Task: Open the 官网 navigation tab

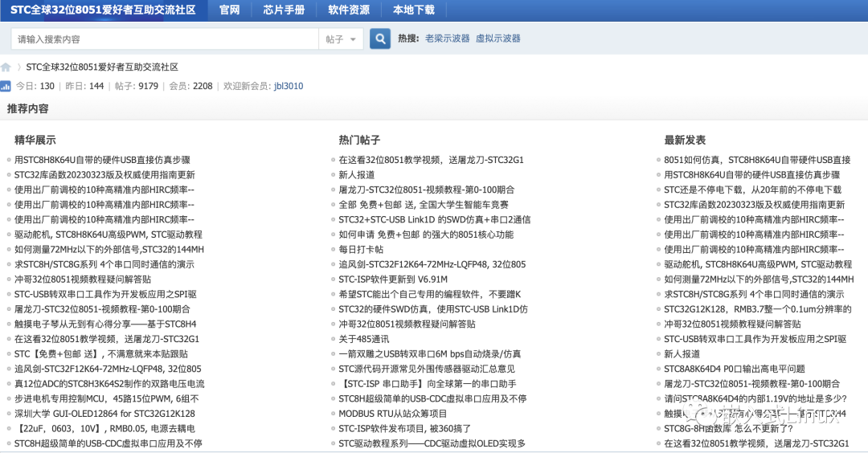Action: coord(229,10)
